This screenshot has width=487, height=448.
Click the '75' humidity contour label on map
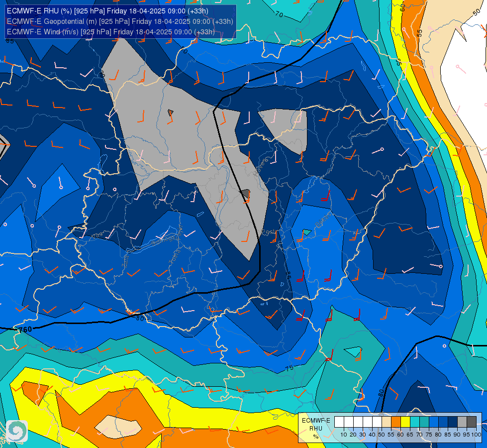(x=289, y=368)
